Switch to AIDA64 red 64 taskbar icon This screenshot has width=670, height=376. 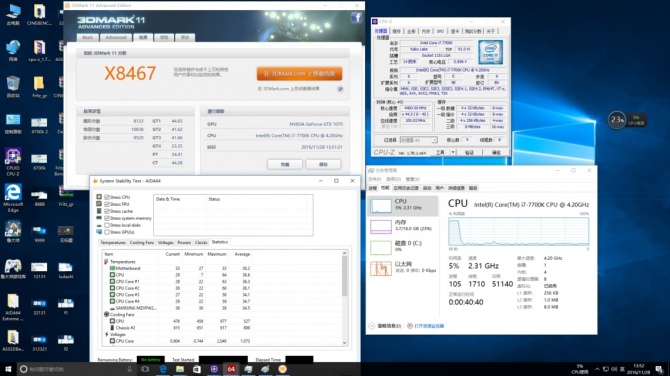coord(231,369)
